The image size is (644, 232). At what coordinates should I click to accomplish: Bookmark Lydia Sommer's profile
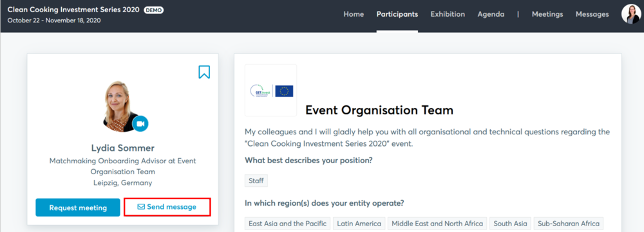[204, 72]
